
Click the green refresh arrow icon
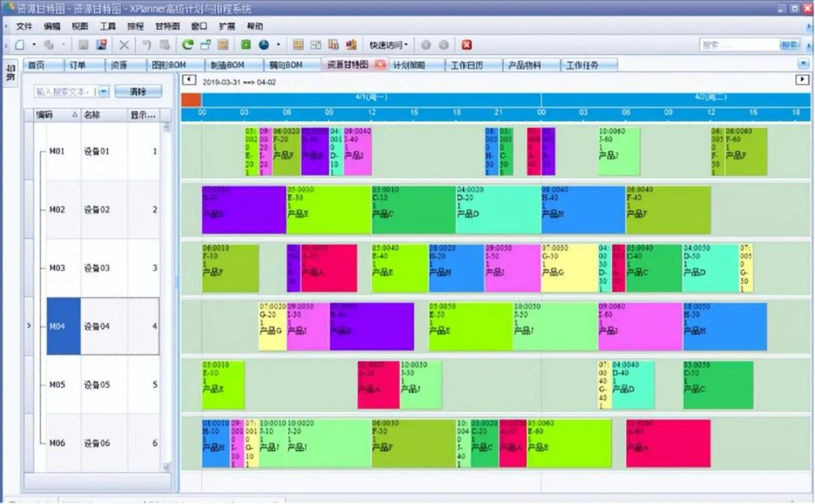coord(188,45)
